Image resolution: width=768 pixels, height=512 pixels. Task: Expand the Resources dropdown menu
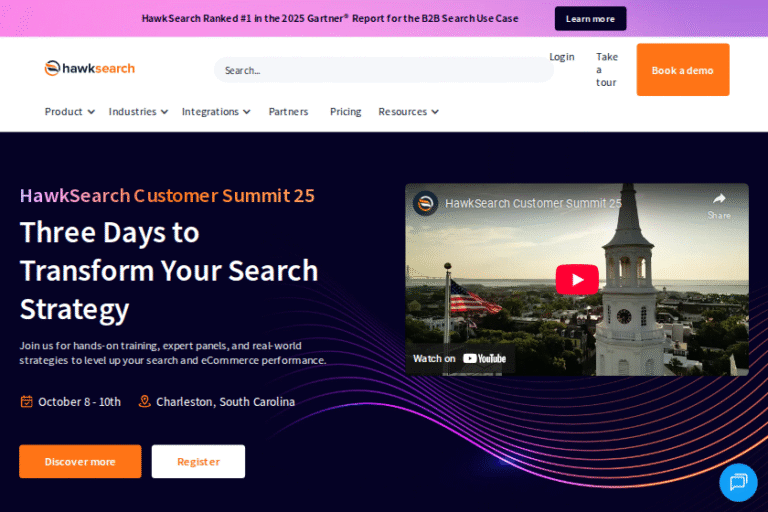(x=408, y=112)
